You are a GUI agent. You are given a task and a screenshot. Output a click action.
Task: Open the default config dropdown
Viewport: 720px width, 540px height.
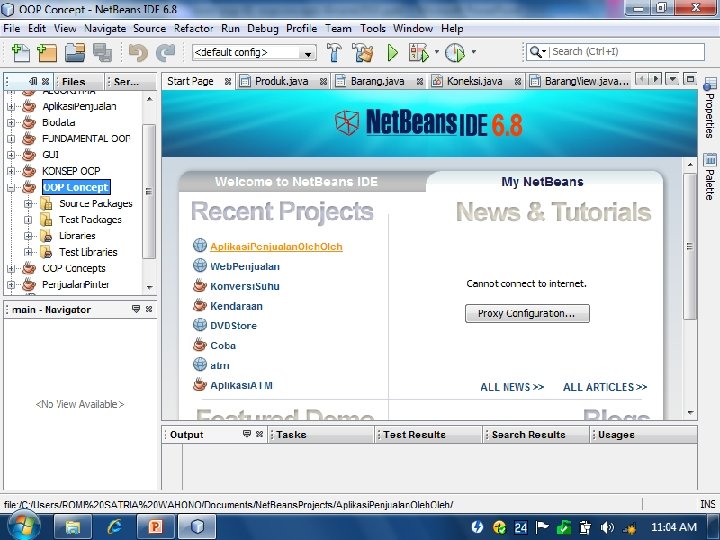(307, 53)
